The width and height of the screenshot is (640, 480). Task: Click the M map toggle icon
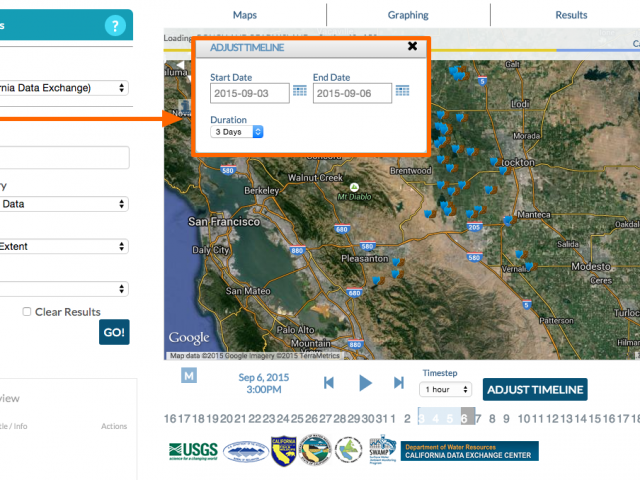point(189,376)
